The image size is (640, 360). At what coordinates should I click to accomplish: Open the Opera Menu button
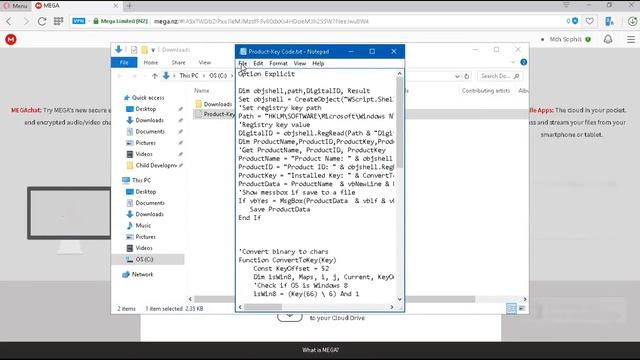click(x=15, y=6)
